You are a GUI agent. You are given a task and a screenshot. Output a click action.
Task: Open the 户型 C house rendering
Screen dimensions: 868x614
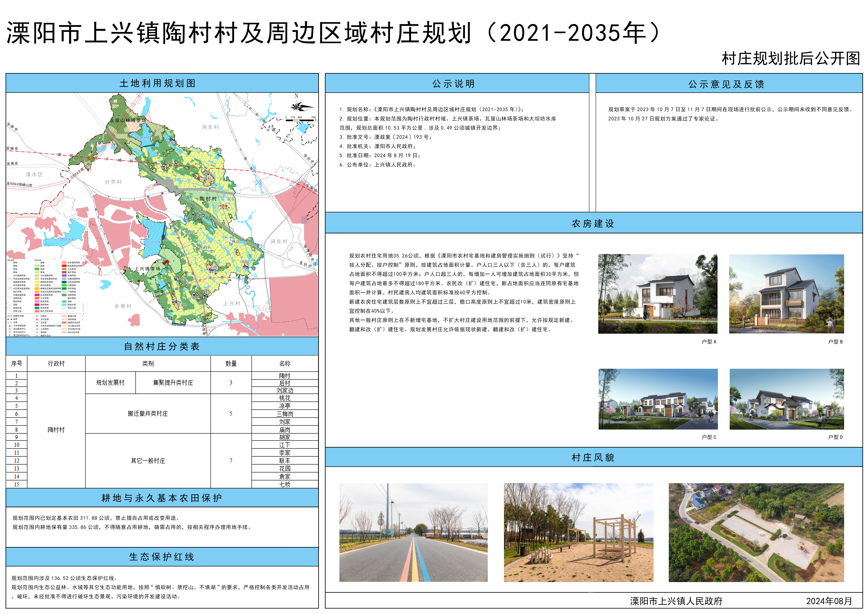tap(658, 399)
